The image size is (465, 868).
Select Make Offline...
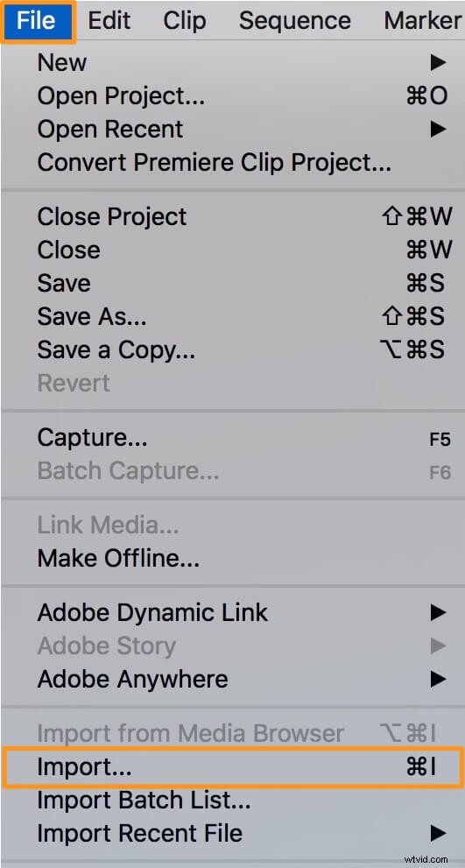(233, 558)
